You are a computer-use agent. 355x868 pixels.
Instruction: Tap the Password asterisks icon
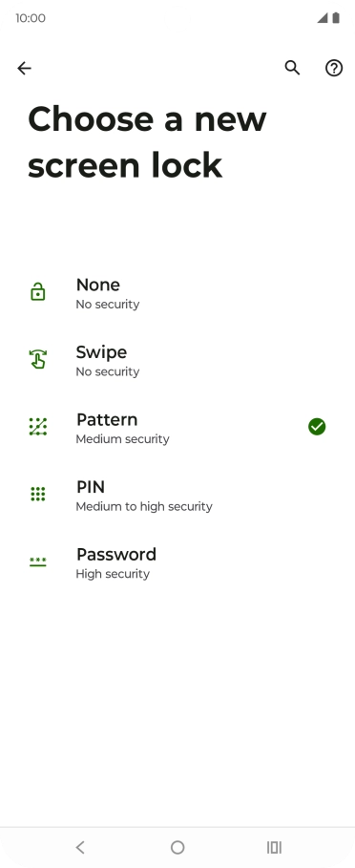[37, 561]
